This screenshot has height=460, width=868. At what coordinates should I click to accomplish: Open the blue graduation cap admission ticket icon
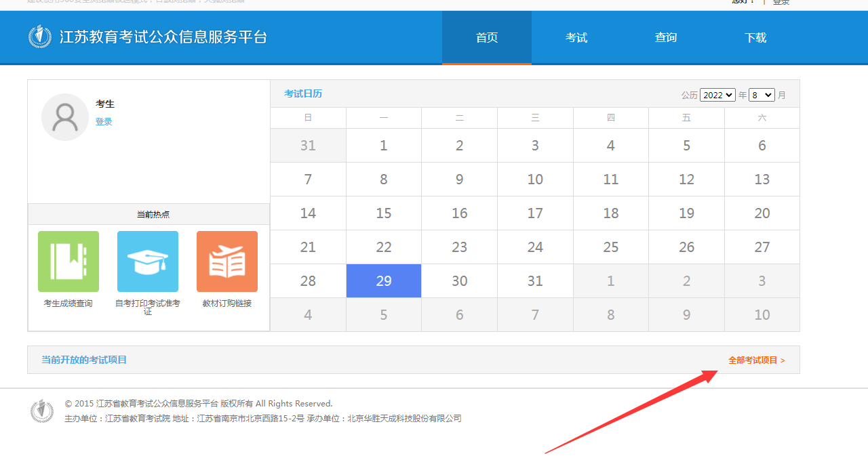[x=148, y=262]
